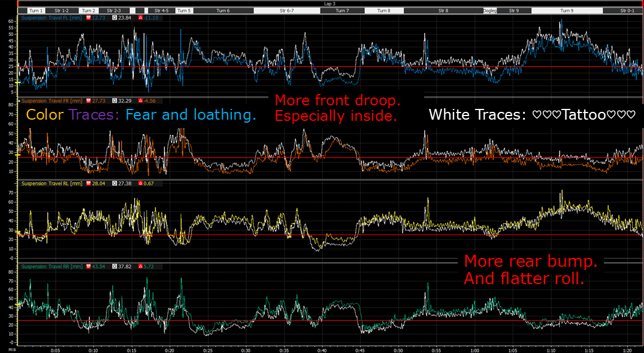Screen dimensions: 644x353
Task: Select the Suspension Travel RL [mm] channel label
Action: tap(52, 184)
